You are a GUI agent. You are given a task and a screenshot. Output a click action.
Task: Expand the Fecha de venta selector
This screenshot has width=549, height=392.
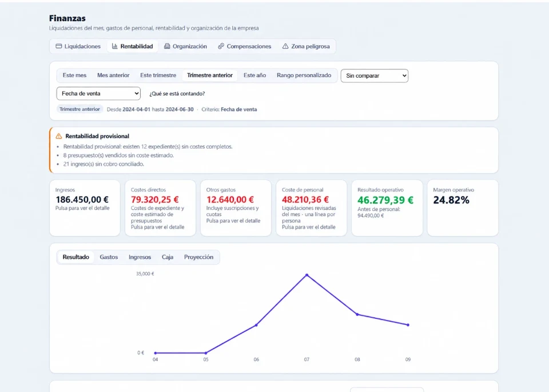point(98,94)
